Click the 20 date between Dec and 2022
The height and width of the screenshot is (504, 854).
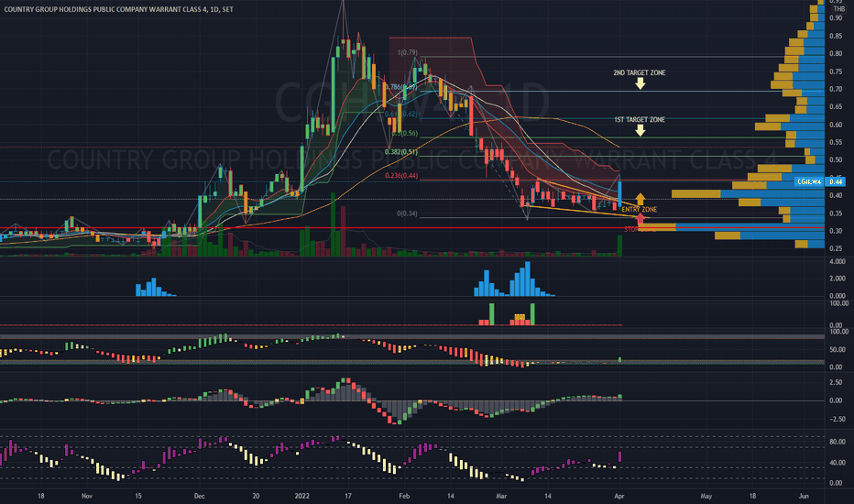pos(256,496)
